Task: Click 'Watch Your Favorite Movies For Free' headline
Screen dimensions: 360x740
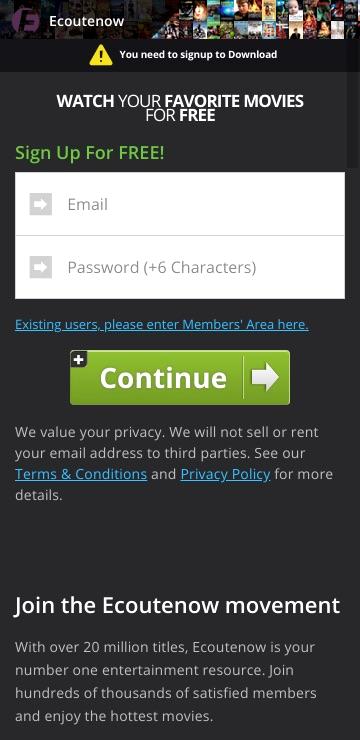Action: 180,108
